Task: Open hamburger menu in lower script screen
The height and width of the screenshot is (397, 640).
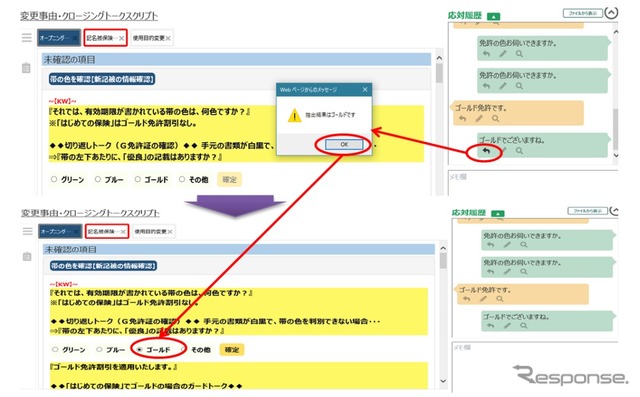Action: click(27, 231)
